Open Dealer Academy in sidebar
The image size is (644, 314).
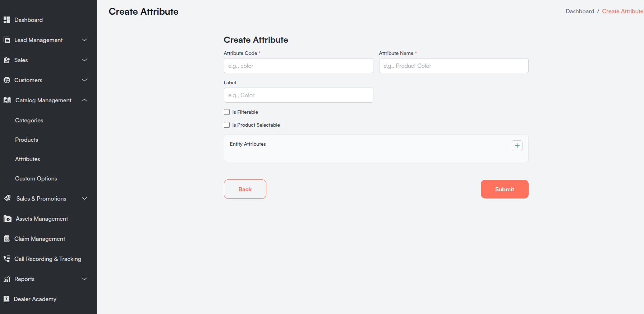35,299
